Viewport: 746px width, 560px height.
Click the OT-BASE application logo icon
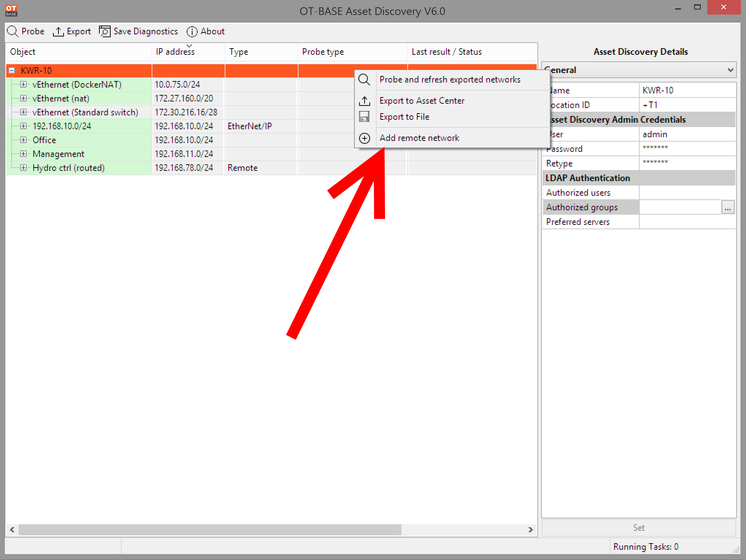(x=11, y=10)
